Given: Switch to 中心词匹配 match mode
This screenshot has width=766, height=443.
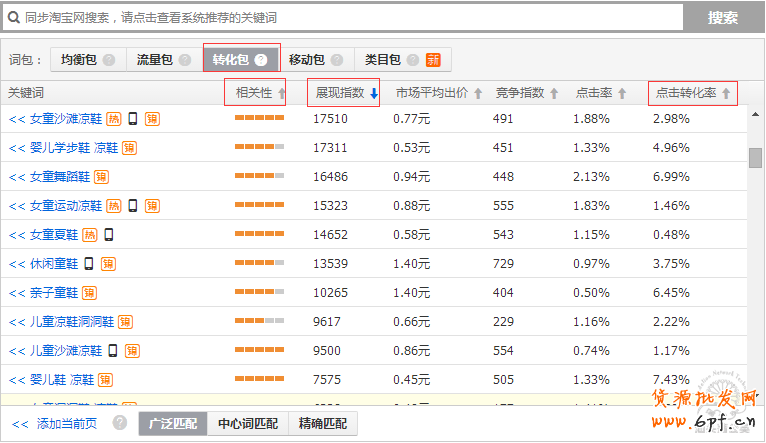Looking at the screenshot, I should [x=247, y=424].
